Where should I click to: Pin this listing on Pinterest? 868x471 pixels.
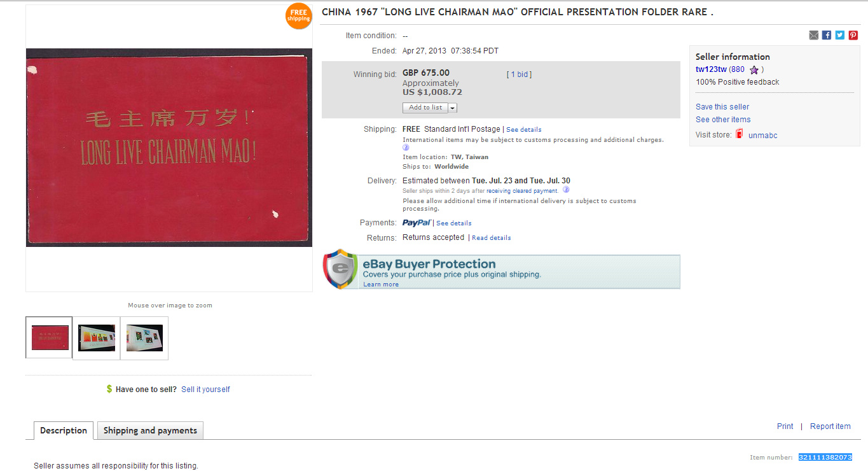(x=853, y=35)
